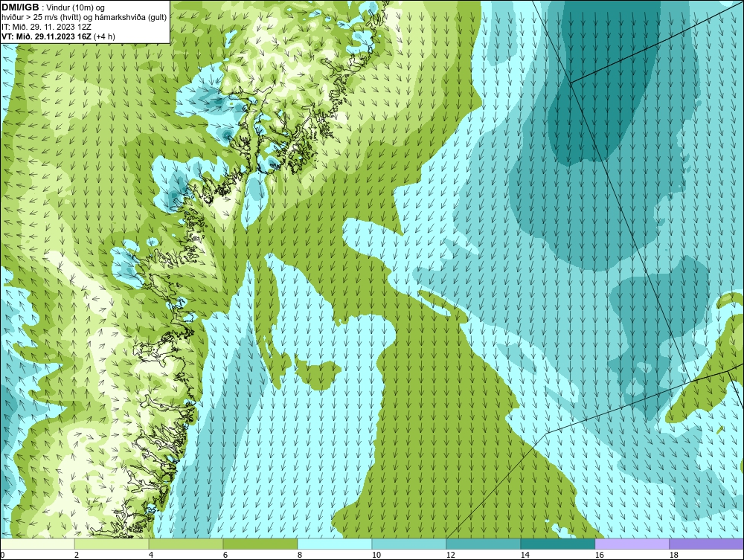Click the 'Vindur (10m) og' label

pyautogui.click(x=77, y=7)
